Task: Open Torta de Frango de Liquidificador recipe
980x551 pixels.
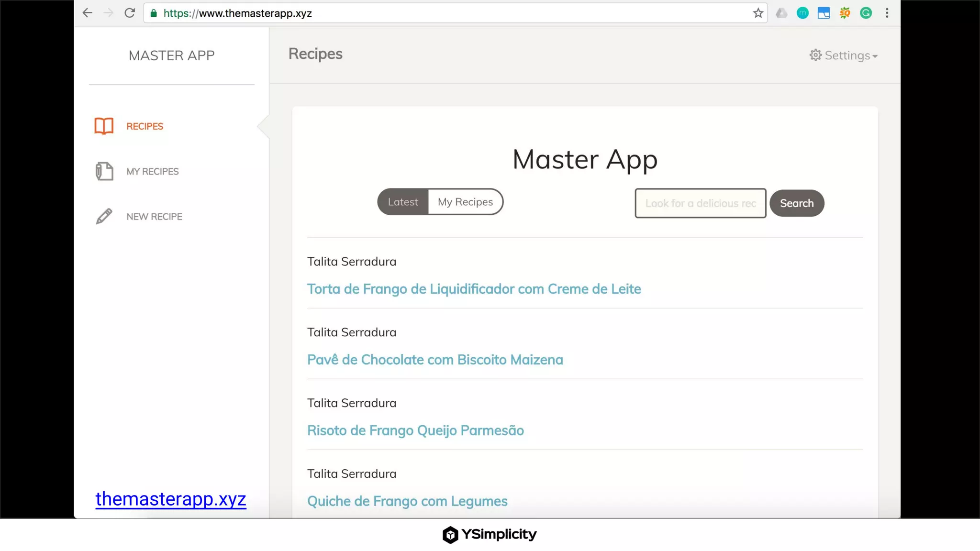Action: coord(474,289)
